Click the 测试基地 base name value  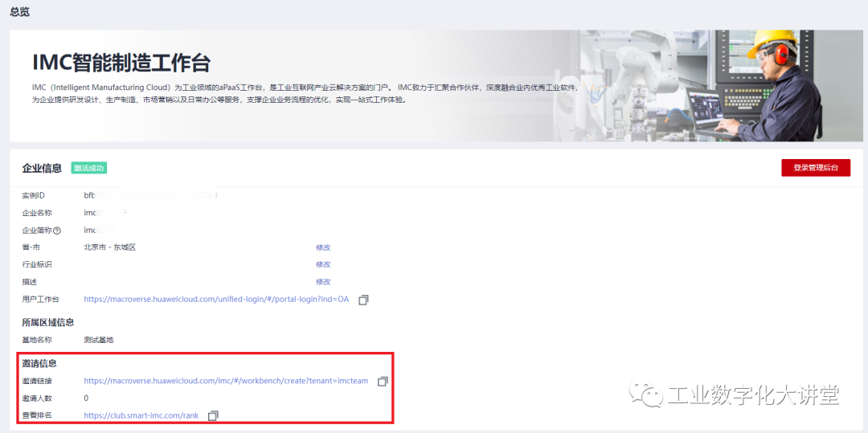click(99, 340)
